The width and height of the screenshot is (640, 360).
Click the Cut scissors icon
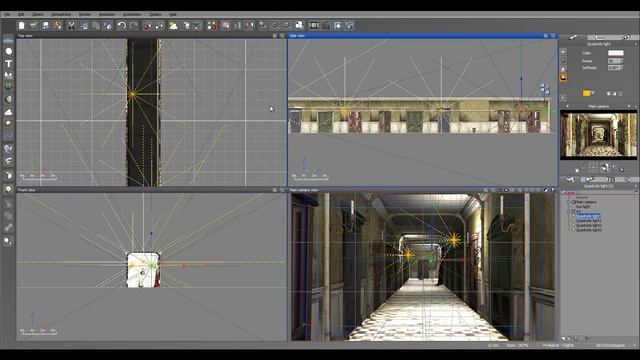pyautogui.click(x=71, y=25)
